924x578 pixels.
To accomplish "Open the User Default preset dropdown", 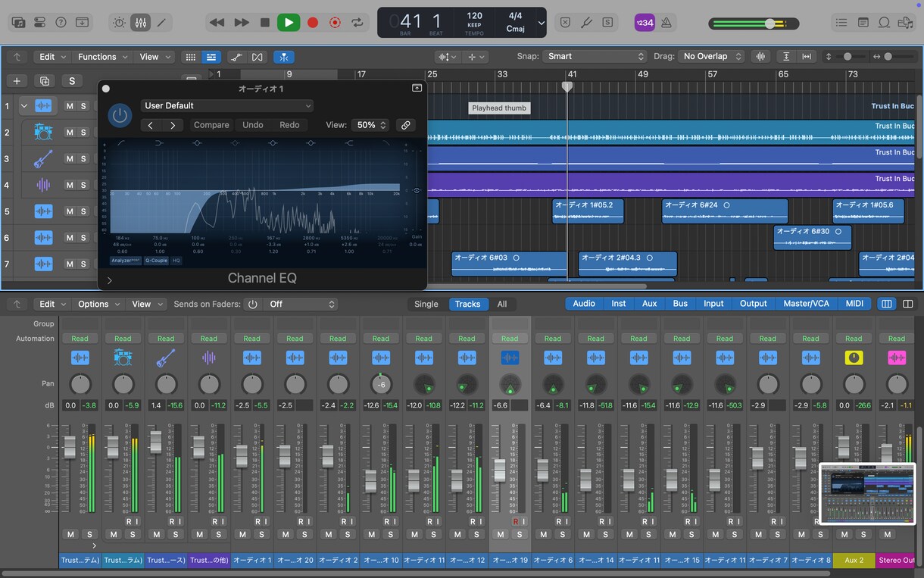I will [x=226, y=106].
